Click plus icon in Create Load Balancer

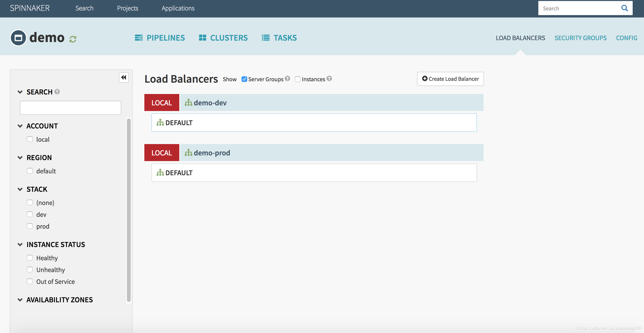click(425, 78)
